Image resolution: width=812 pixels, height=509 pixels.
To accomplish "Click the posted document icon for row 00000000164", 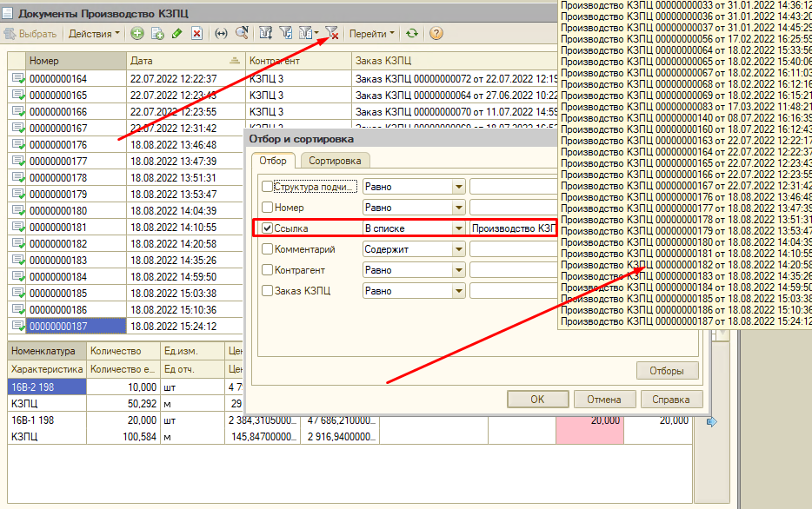I will point(18,79).
